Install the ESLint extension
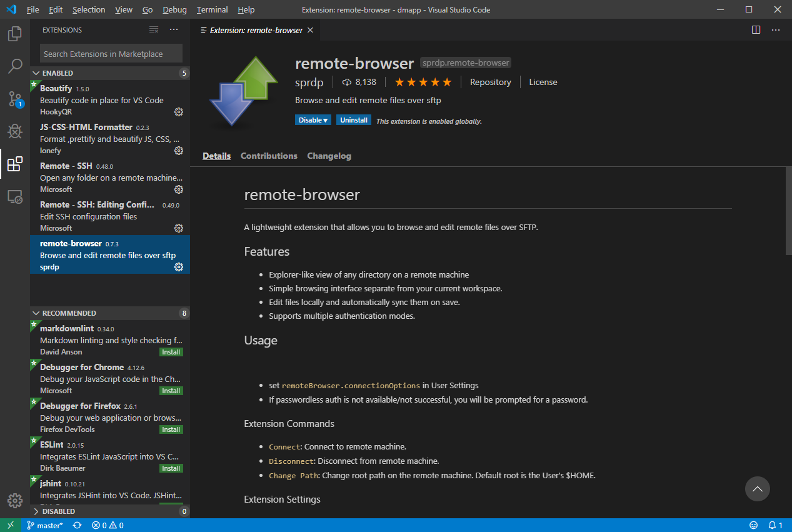The image size is (792, 532). [171, 468]
